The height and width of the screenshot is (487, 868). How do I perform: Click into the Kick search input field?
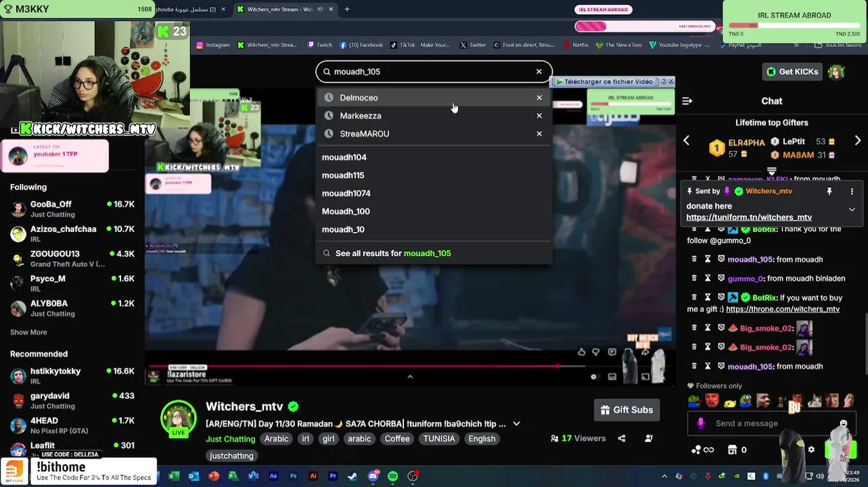[433, 72]
